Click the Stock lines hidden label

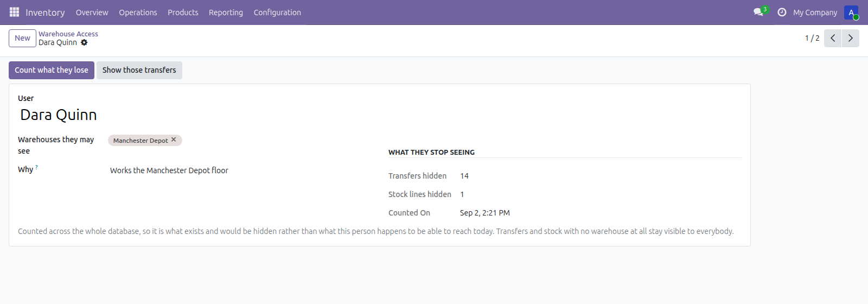click(x=420, y=194)
